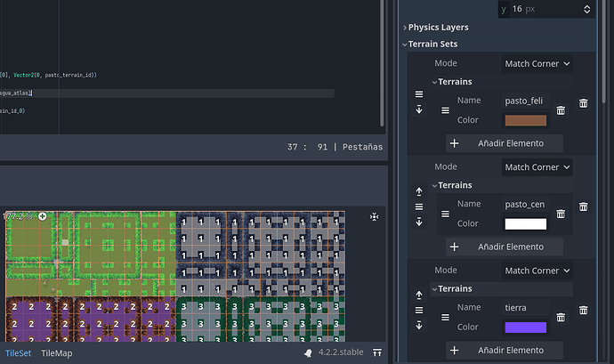Open Mode dropdown for pasto_feli terrain set
Image resolution: width=614 pixels, height=364 pixels.
(x=537, y=63)
